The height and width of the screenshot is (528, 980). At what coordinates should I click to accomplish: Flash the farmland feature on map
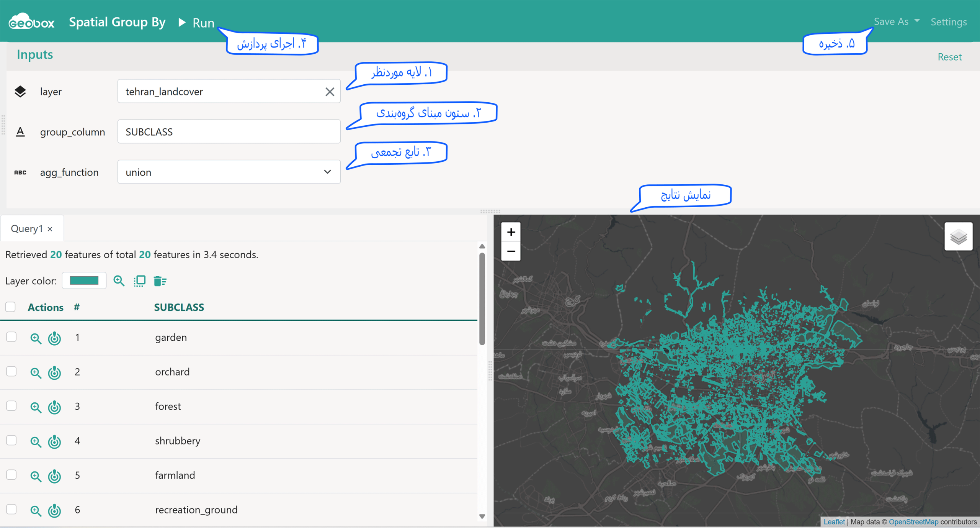[54, 476]
